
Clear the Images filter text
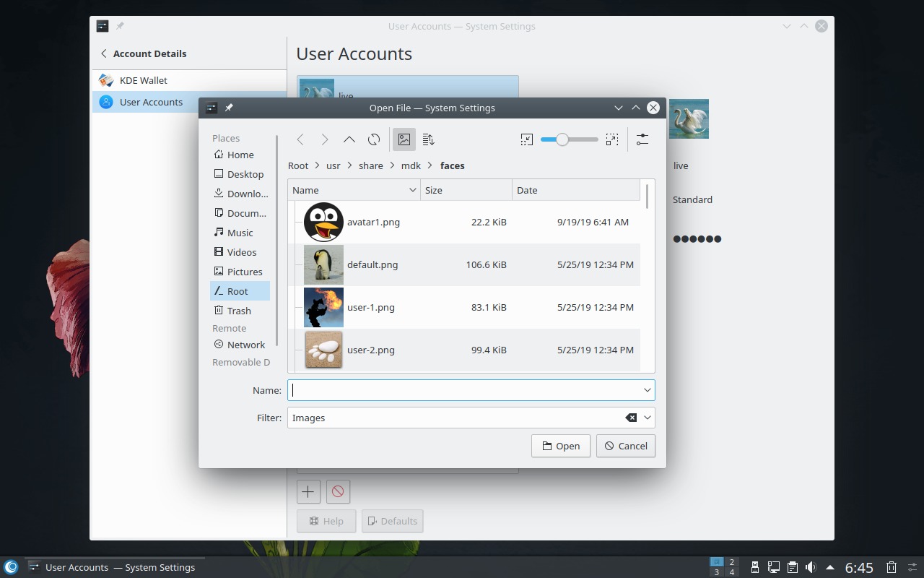click(x=630, y=418)
